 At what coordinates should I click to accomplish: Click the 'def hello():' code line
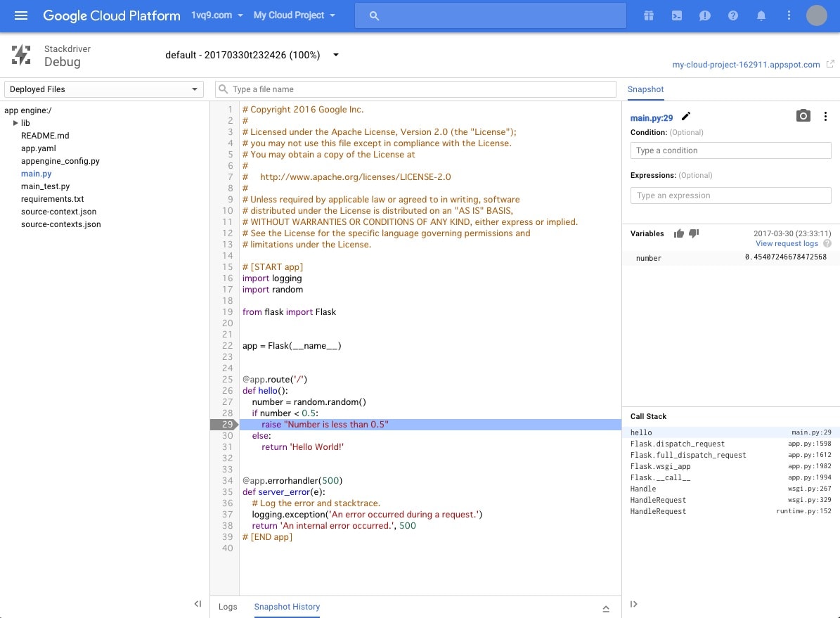click(x=265, y=391)
